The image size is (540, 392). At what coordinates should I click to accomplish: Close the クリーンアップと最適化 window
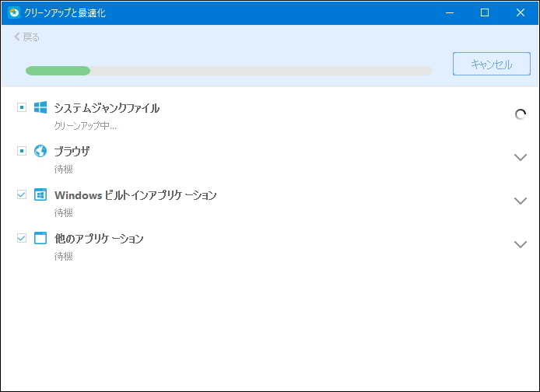(x=521, y=12)
